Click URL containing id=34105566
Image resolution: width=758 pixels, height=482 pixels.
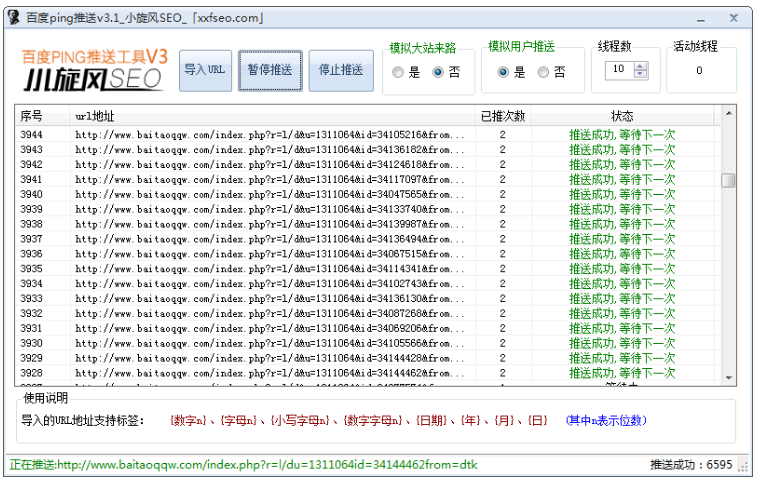pyautogui.click(x=270, y=344)
